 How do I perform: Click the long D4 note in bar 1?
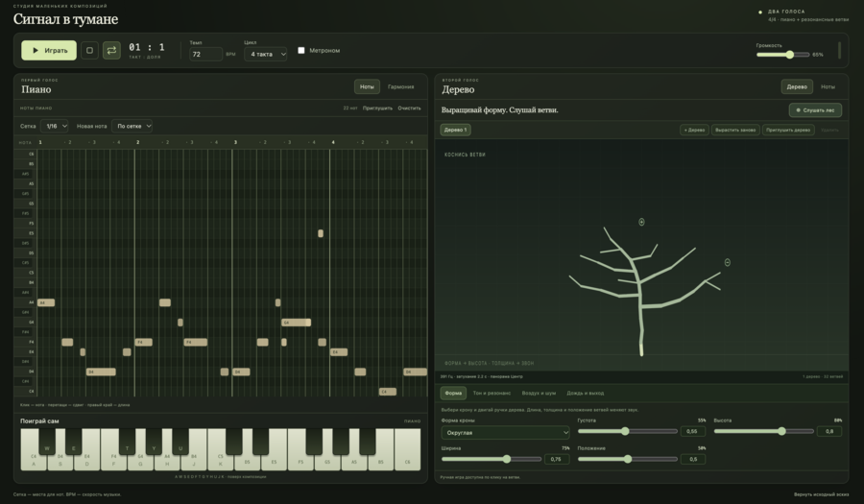click(x=101, y=372)
